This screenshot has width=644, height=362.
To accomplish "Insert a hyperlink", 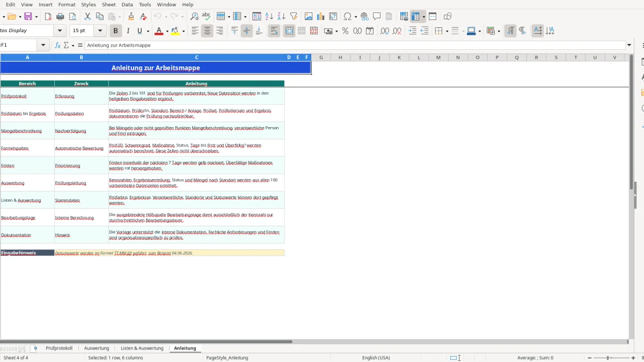I will [x=364, y=17].
